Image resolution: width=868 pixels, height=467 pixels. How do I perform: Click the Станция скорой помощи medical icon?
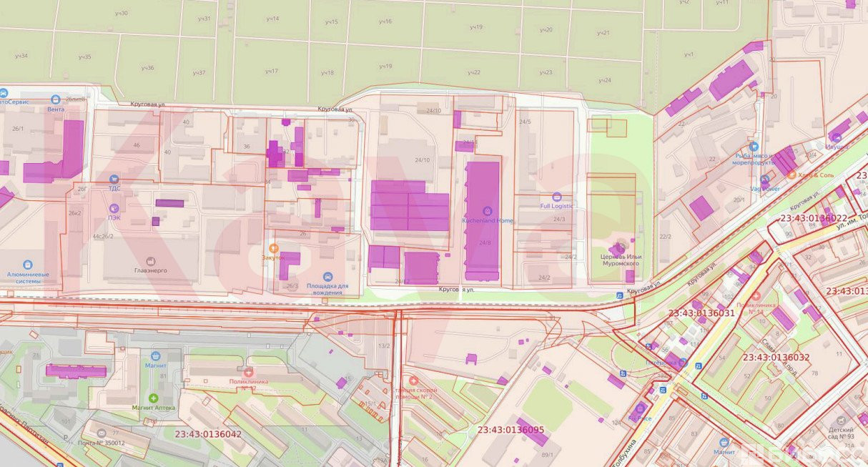(x=413, y=380)
